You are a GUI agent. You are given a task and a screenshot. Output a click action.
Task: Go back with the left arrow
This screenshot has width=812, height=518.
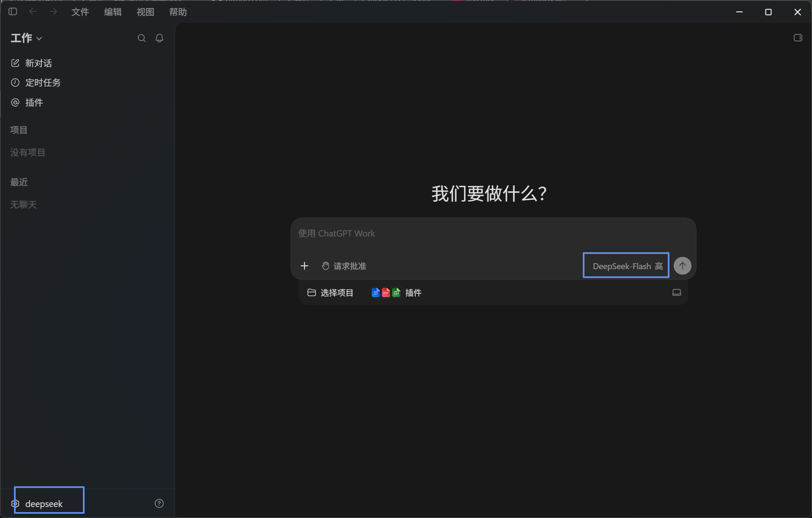(33, 12)
